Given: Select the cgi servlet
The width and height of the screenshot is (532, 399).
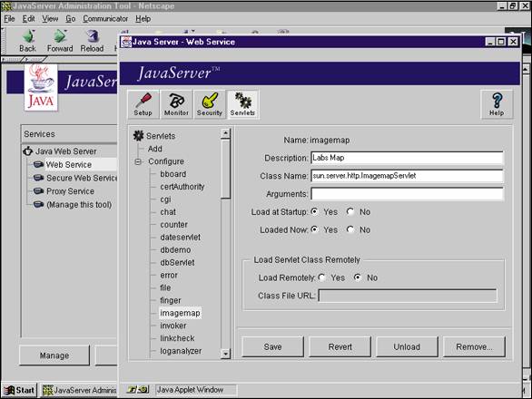Looking at the screenshot, I should click(165, 199).
